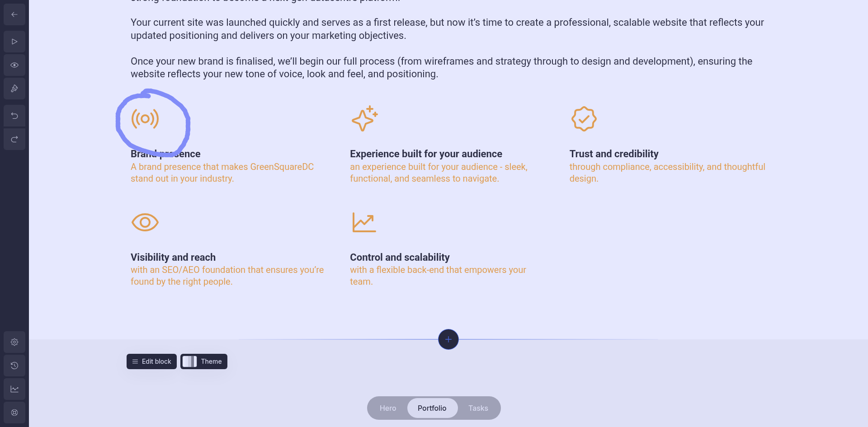The image size is (868, 427).
Task: Open the analytics chart sidebar icon
Action: pyautogui.click(x=14, y=389)
